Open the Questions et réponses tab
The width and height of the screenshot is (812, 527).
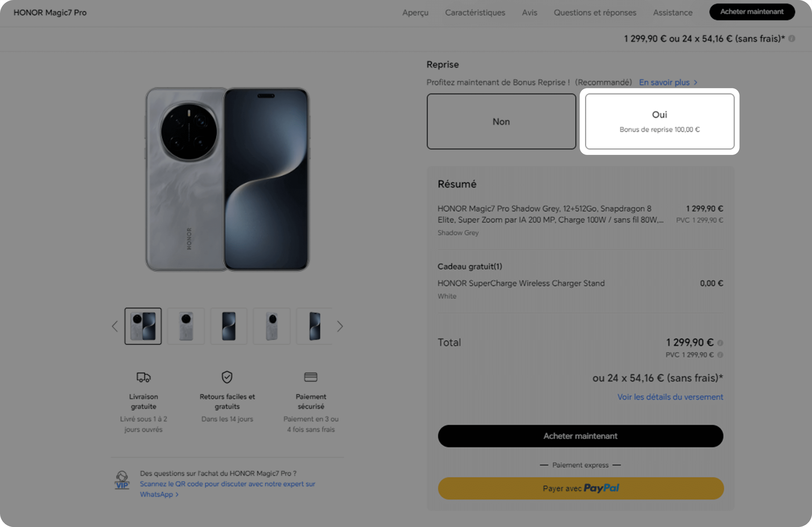click(595, 13)
